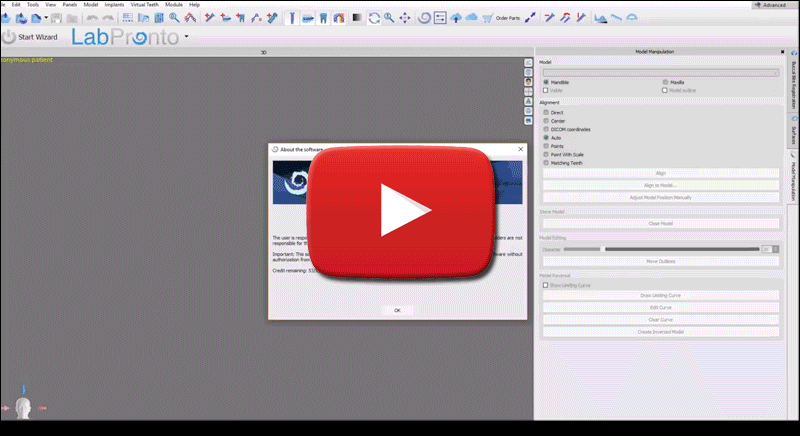
Task: Expand the LabPronto logo dropdown arrow
Action: pyautogui.click(x=186, y=37)
